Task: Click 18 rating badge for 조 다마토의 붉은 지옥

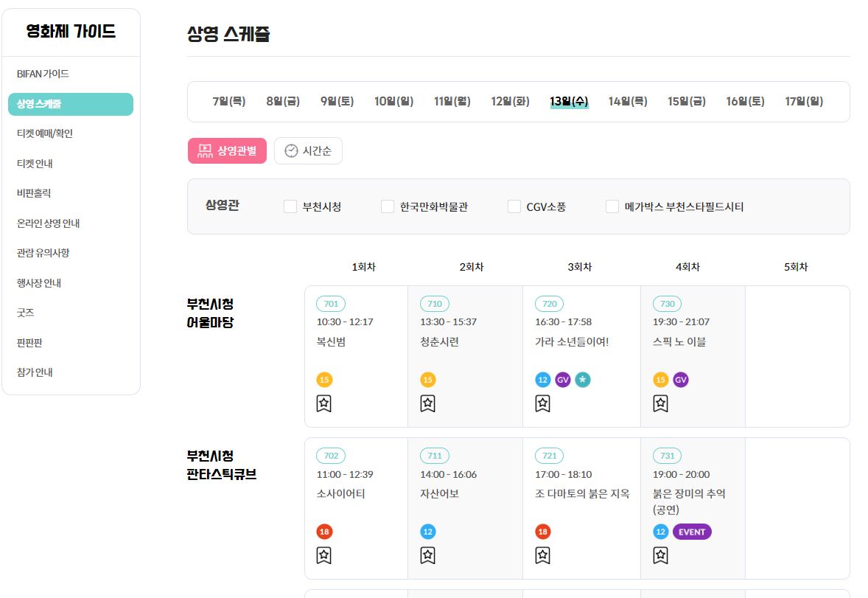Action: (x=542, y=532)
